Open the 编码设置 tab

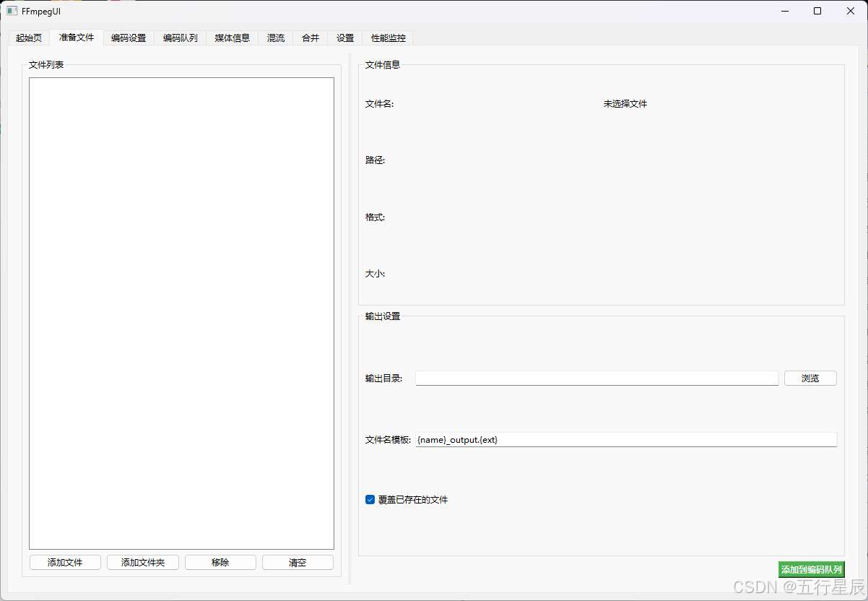pyautogui.click(x=129, y=38)
